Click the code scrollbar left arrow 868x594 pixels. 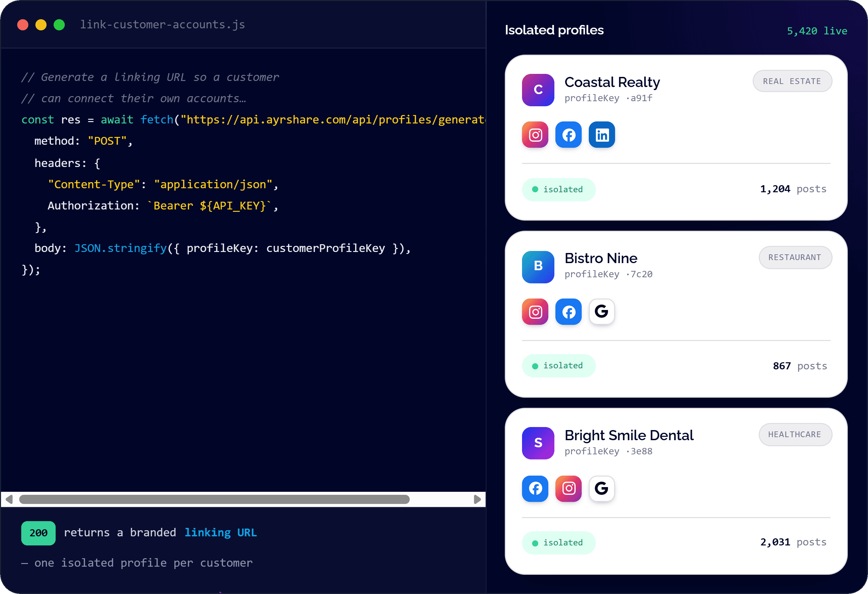pyautogui.click(x=9, y=500)
